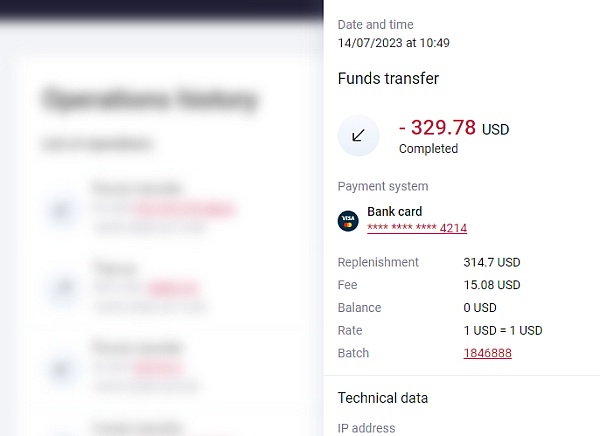Screen dimensions: 600x436
Task: Click the Rate value 1 USD = 1 USD
Action: click(503, 330)
